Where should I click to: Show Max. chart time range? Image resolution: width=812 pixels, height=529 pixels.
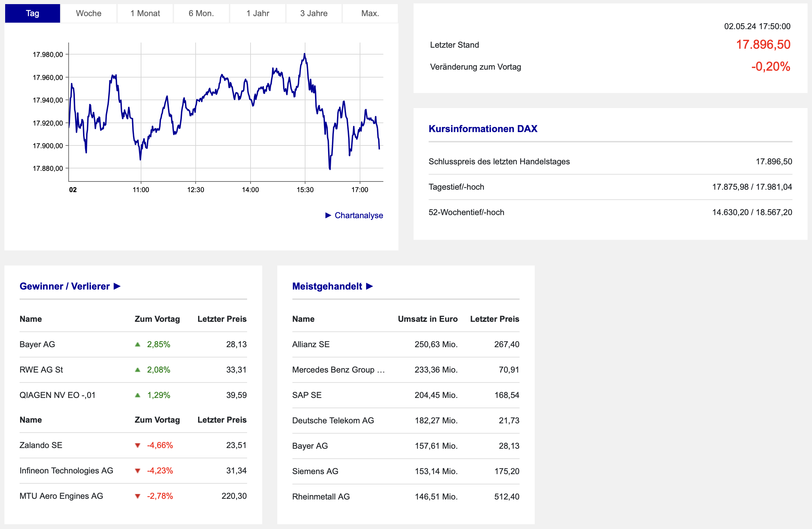370,13
